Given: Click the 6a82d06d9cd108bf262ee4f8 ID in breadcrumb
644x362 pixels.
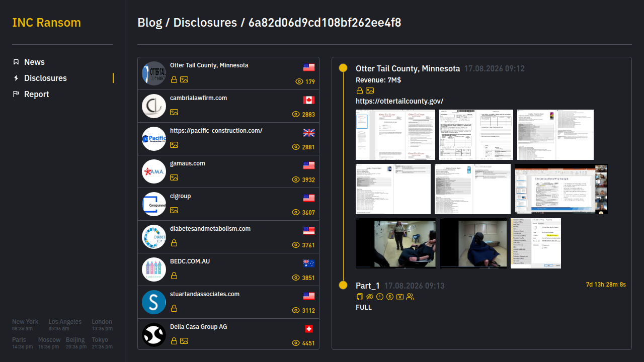Looking at the screenshot, I should [325, 23].
